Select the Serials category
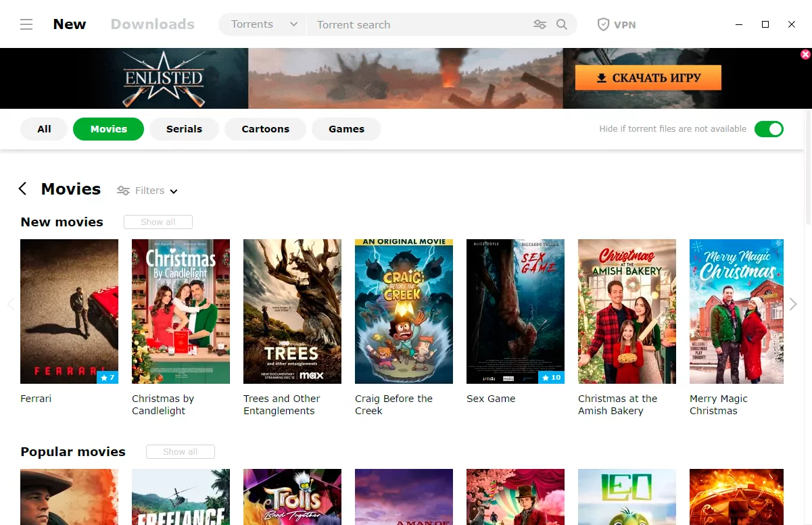 (x=184, y=129)
